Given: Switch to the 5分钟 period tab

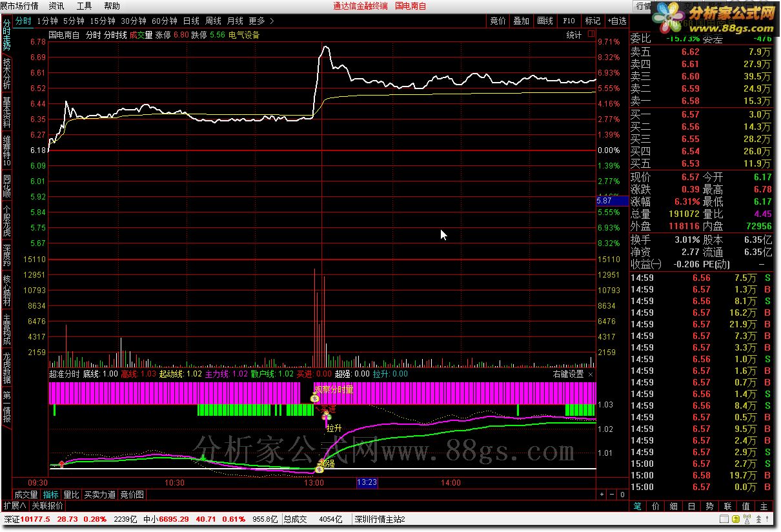Looking at the screenshot, I should [x=74, y=21].
